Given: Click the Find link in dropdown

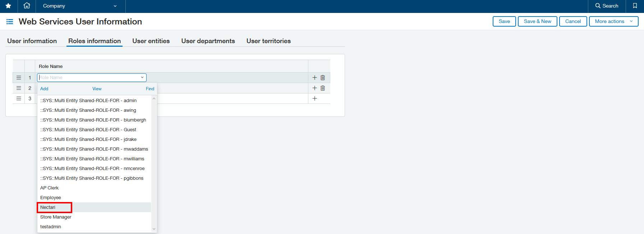Looking at the screenshot, I should click(150, 89).
